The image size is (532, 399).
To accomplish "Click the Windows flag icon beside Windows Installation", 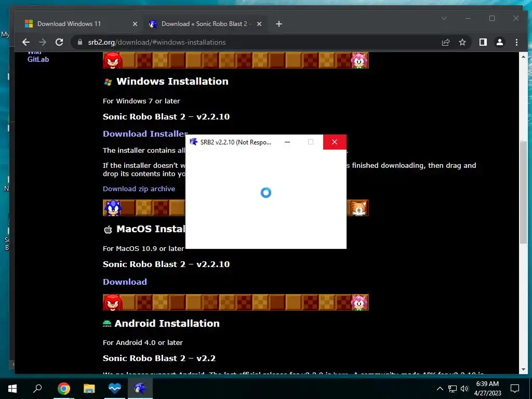I will 108,82.
